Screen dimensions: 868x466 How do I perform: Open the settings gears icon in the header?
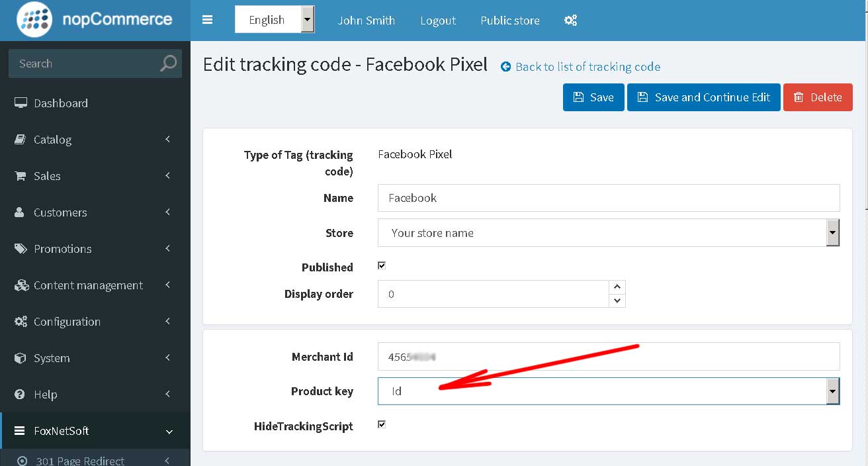(570, 20)
